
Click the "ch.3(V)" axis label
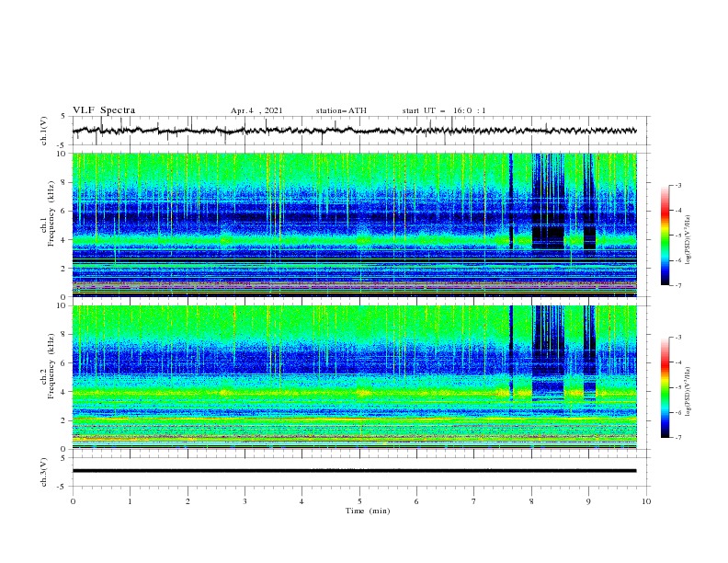(44, 472)
